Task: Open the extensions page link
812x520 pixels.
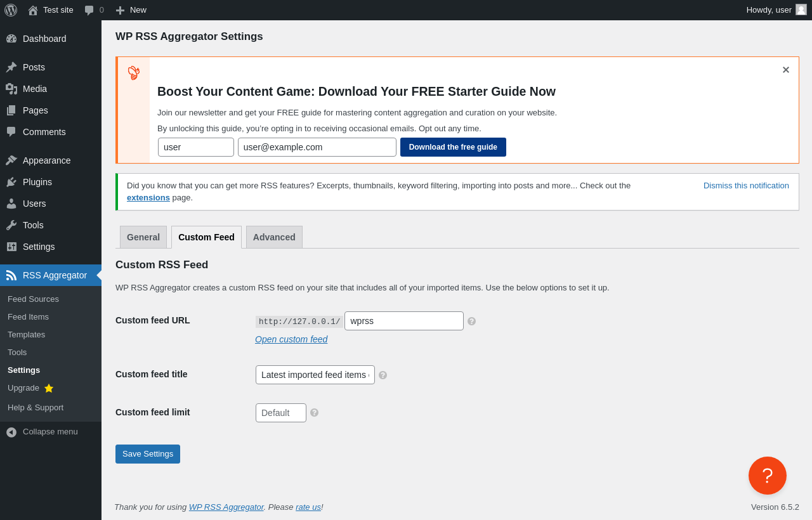Action: tap(148, 198)
